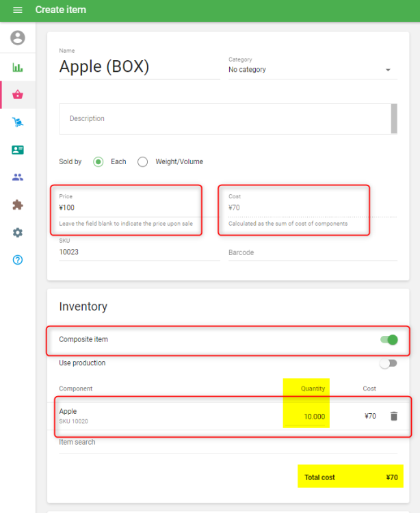Click the Price input field
The width and height of the screenshot is (420, 513).
tap(127, 208)
